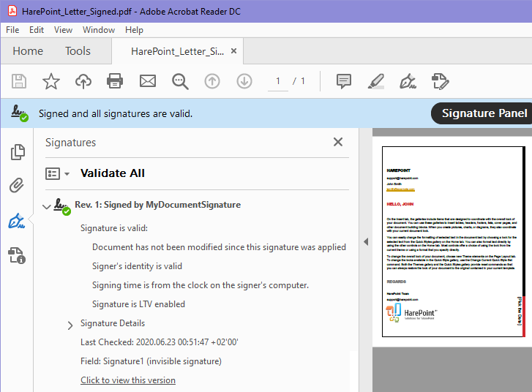Bookmark document with the star icon
This screenshot has height=392, width=532.
coord(51,81)
